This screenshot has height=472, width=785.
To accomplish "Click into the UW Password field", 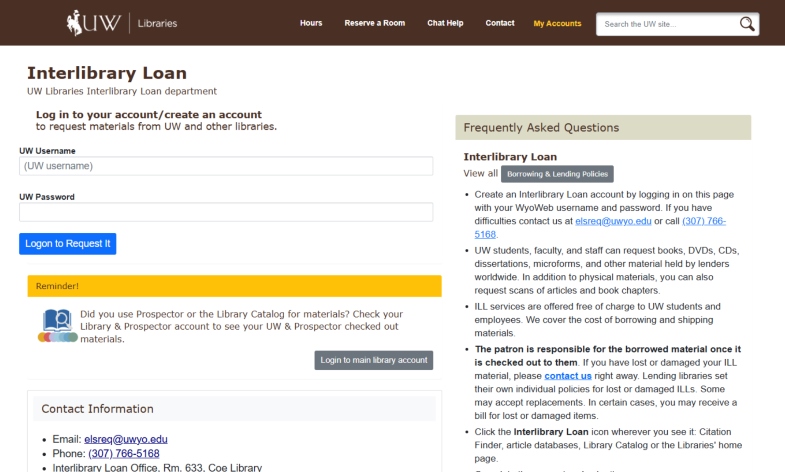I will click(226, 212).
